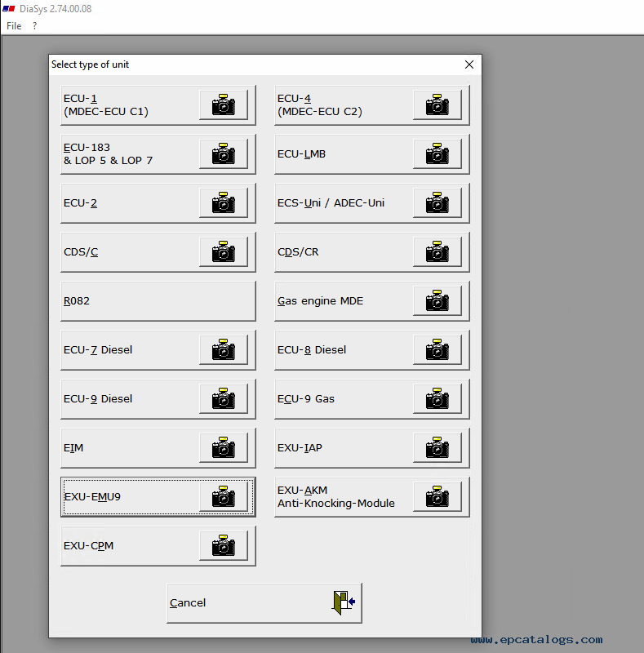Choose the ECU-2 unit label
Image resolution: width=644 pixels, height=653 pixels.
click(x=80, y=203)
